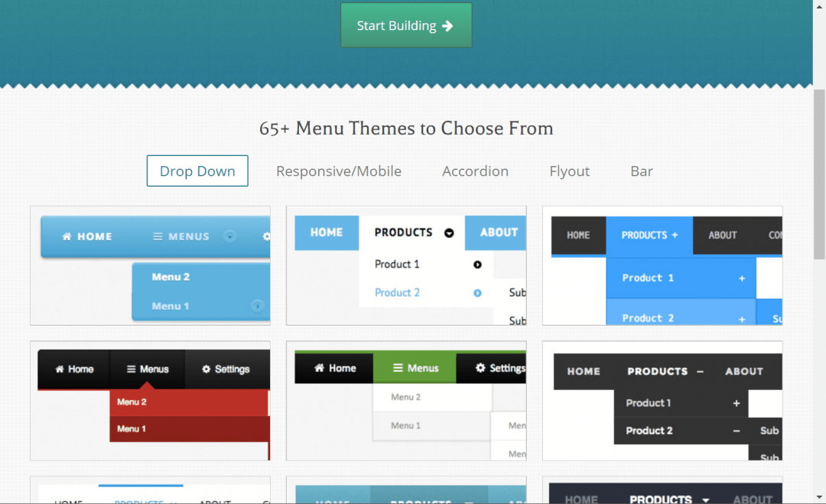Go to the Bar themes tab
Viewport: 826px width, 504px height.
click(641, 171)
